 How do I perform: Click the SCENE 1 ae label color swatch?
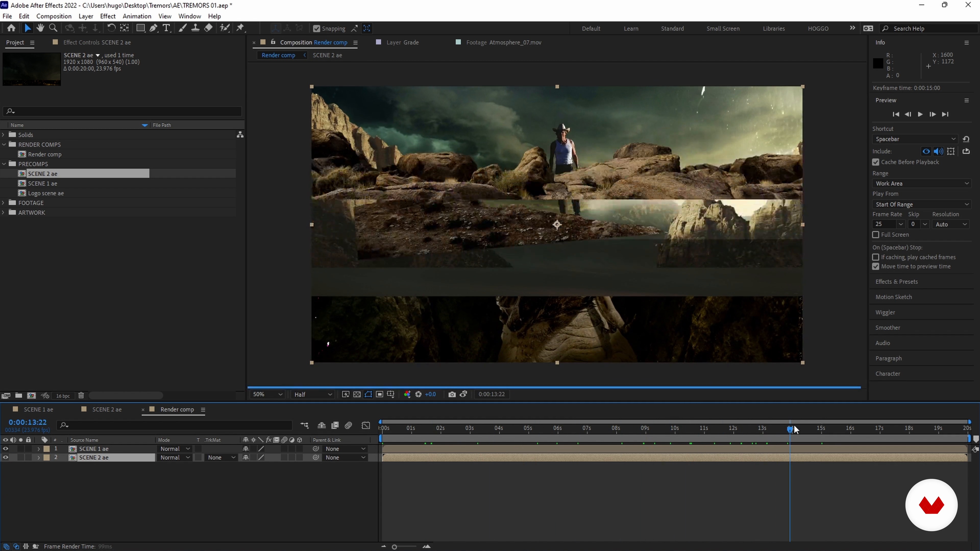(46, 449)
